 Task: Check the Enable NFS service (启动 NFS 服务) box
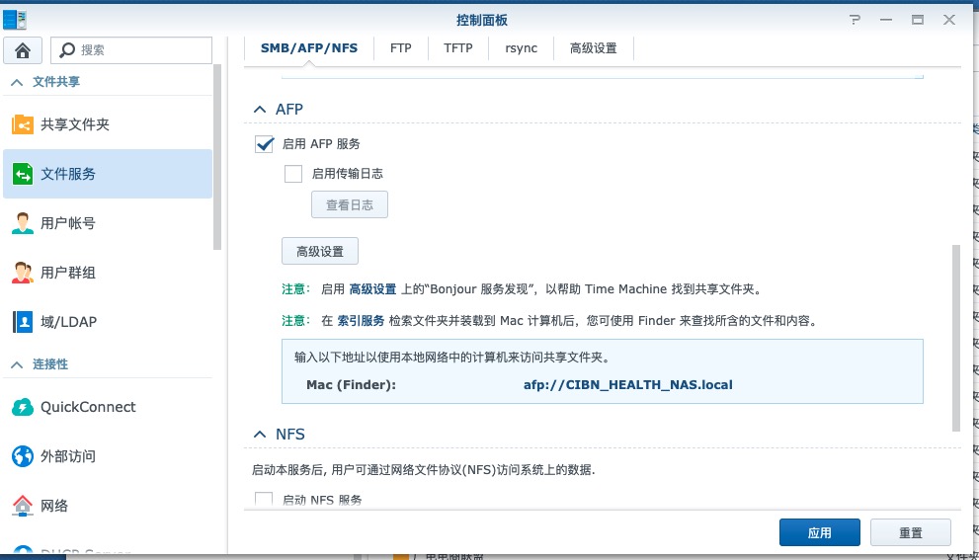264,500
